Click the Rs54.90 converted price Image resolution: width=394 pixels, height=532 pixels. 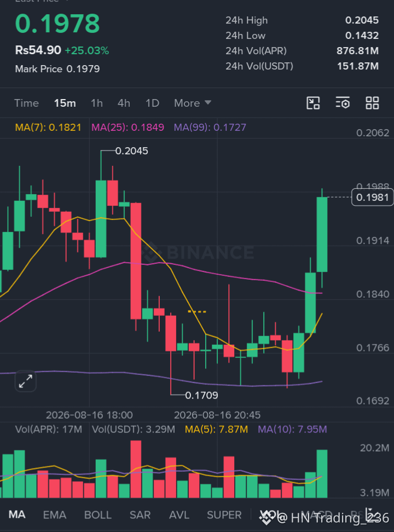click(x=38, y=50)
